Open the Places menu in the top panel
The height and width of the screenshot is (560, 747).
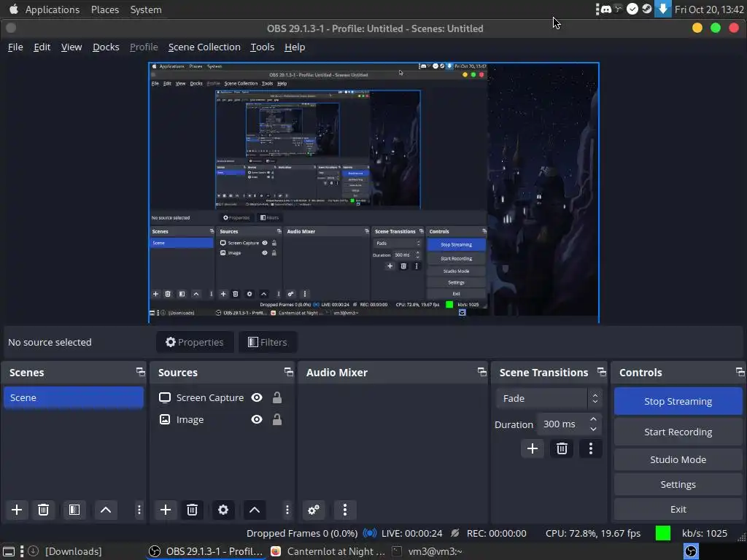pos(105,9)
